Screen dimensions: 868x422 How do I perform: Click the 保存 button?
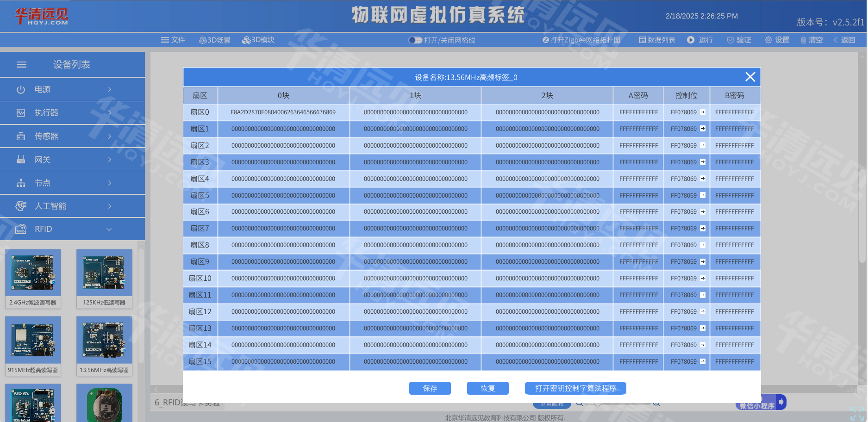pos(430,388)
